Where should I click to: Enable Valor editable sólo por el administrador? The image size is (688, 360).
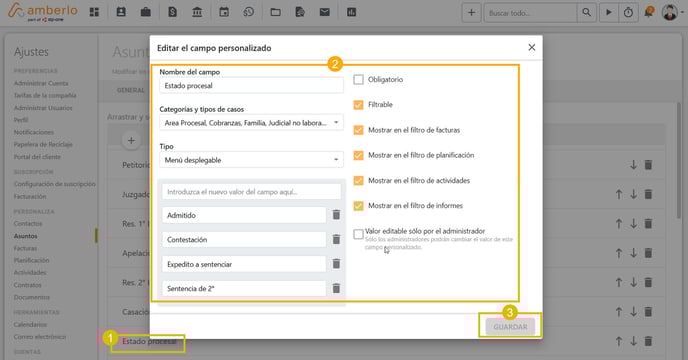point(358,234)
